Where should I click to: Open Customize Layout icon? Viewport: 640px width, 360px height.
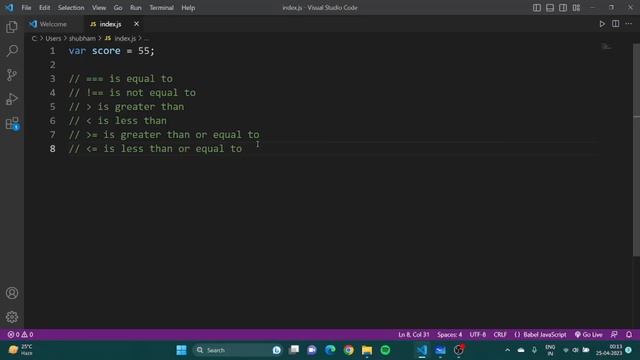(576, 8)
